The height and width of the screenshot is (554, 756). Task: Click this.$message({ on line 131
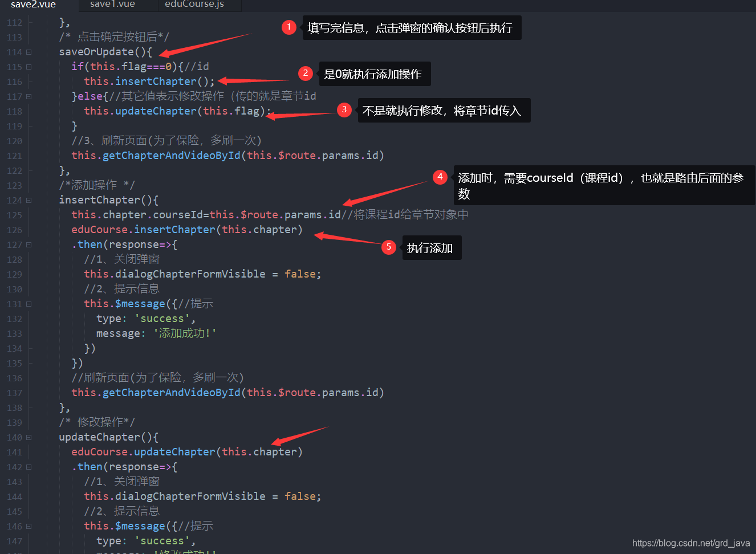131,304
